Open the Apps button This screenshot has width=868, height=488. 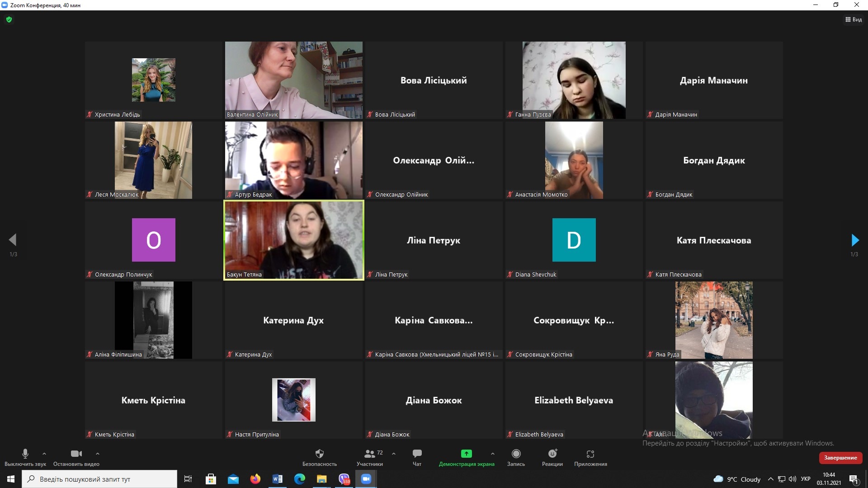pyautogui.click(x=590, y=454)
